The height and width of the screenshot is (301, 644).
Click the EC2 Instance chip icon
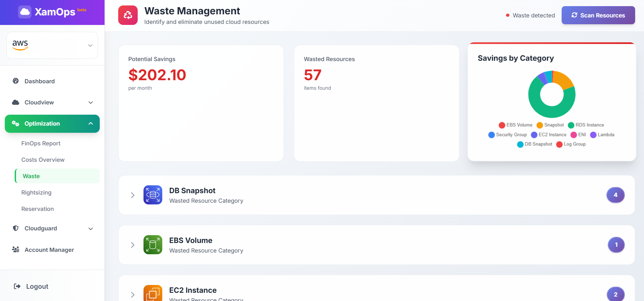click(x=153, y=293)
